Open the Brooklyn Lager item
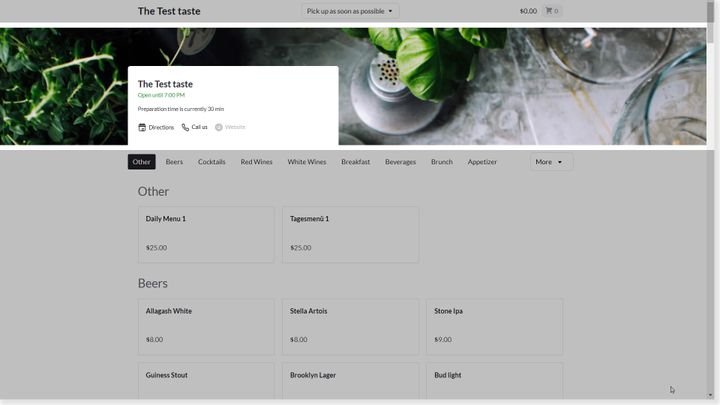This screenshot has height=405, width=720. click(x=350, y=381)
